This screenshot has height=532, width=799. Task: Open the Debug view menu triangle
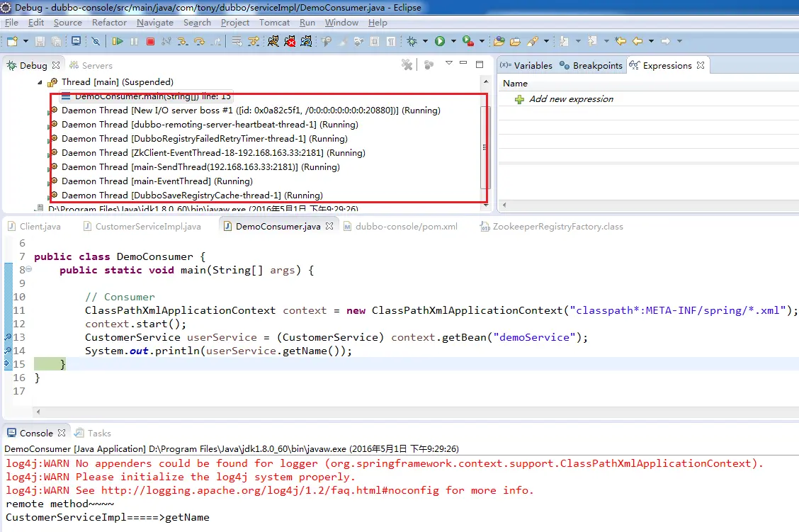(449, 63)
